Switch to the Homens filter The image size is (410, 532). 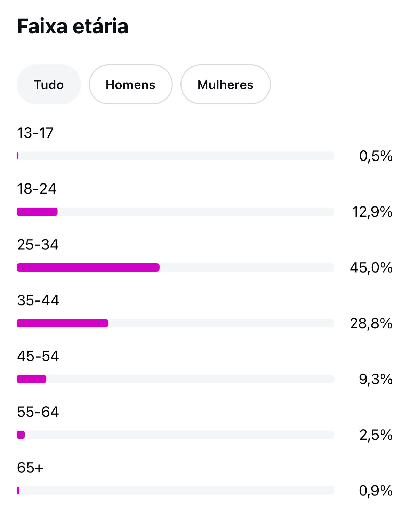tap(130, 85)
